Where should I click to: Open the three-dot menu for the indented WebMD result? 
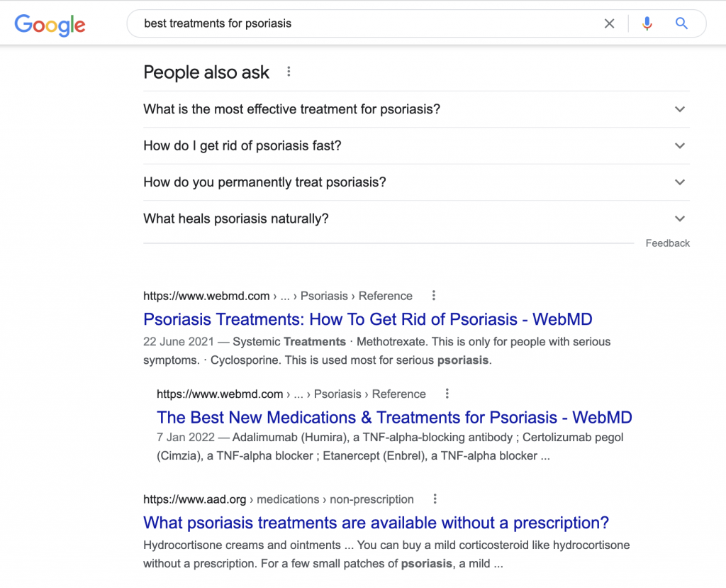point(447,394)
